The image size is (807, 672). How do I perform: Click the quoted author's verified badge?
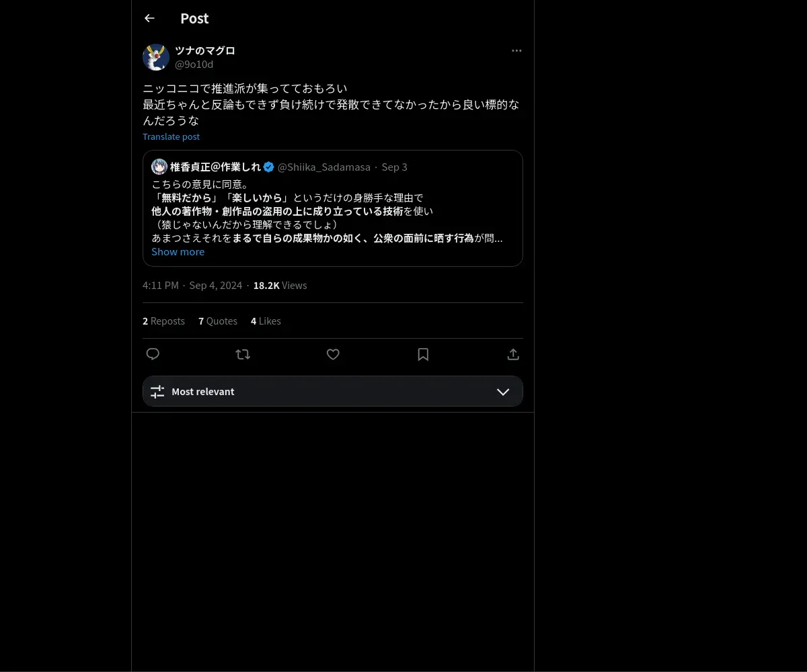pos(268,167)
